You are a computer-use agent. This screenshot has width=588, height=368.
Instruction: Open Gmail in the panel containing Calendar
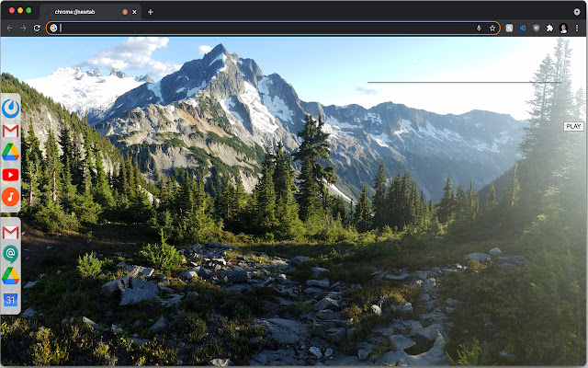coord(10,233)
